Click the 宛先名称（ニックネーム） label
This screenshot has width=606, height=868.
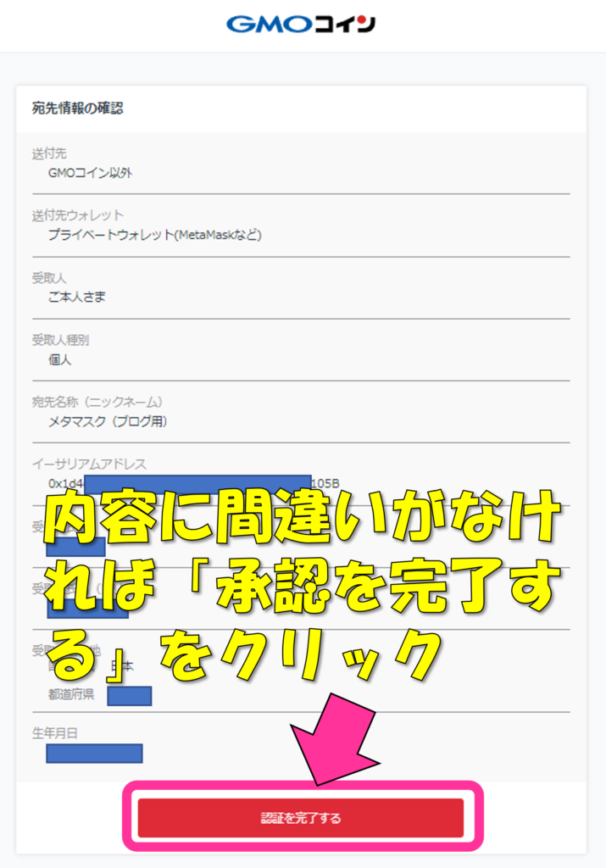pyautogui.click(x=97, y=402)
